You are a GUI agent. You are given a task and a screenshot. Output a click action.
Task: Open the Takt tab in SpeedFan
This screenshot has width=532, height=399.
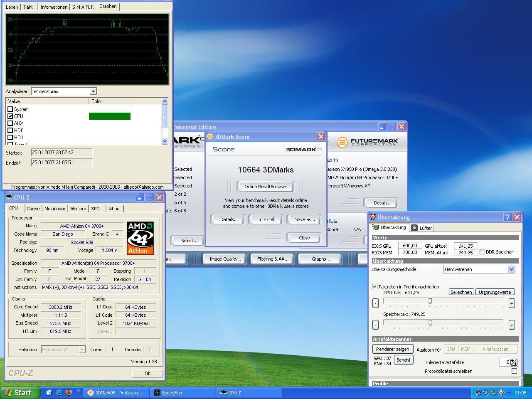tap(28, 7)
